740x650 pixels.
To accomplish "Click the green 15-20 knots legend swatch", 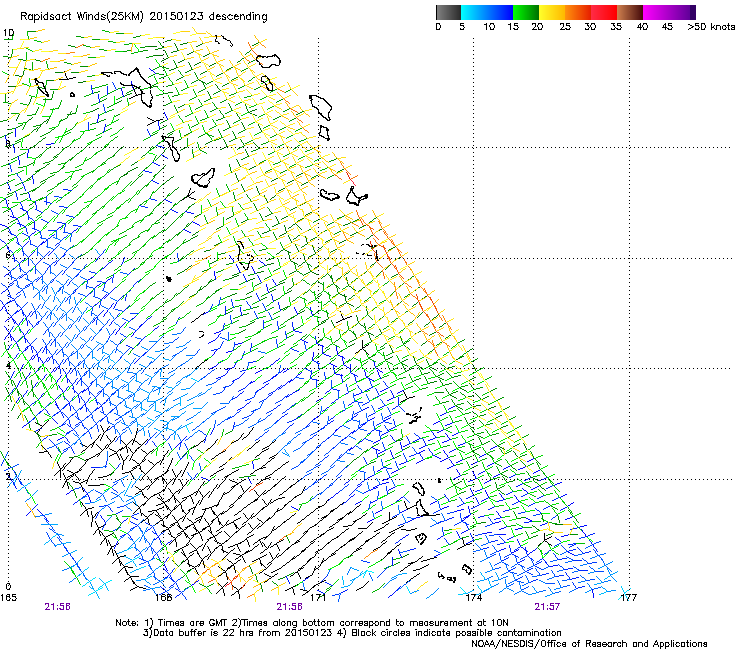I will coord(526,12).
